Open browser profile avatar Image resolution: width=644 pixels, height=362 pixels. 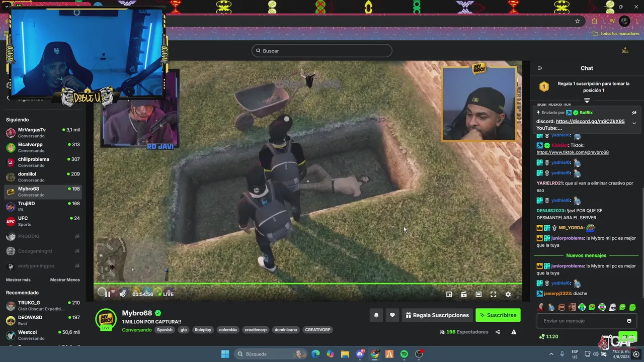coord(624,21)
